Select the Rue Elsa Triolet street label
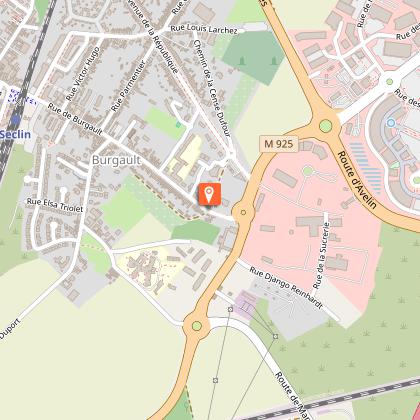420x420 pixels. tap(55, 205)
